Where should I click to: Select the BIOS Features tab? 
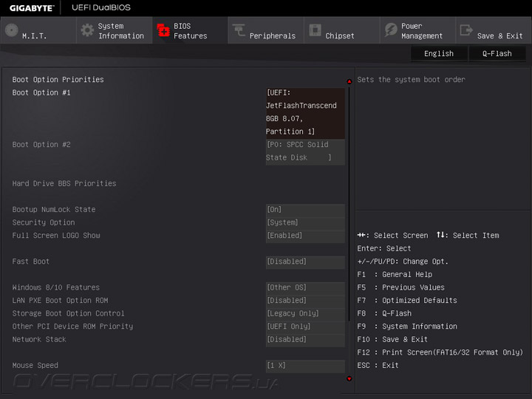[x=190, y=30]
